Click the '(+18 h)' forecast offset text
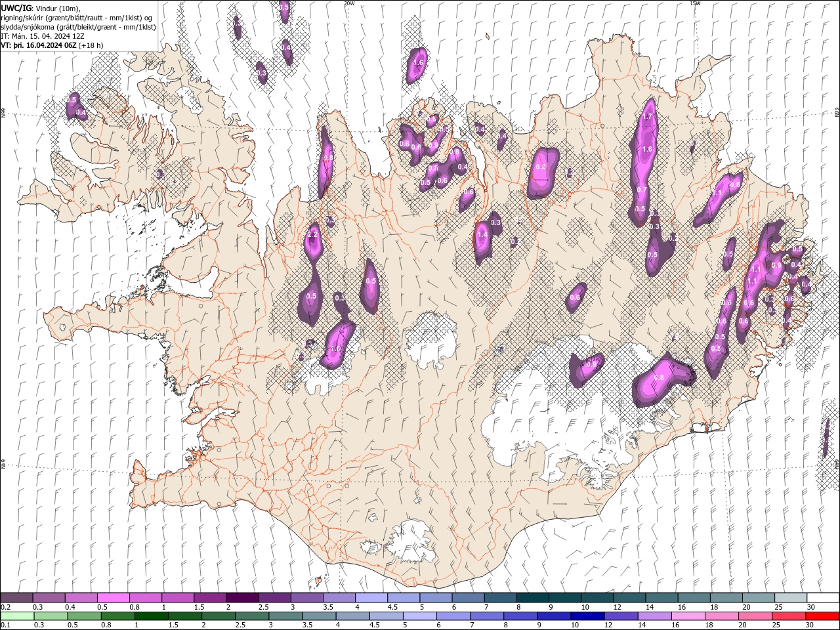Viewport: 840px width, 630px height. click(91, 46)
